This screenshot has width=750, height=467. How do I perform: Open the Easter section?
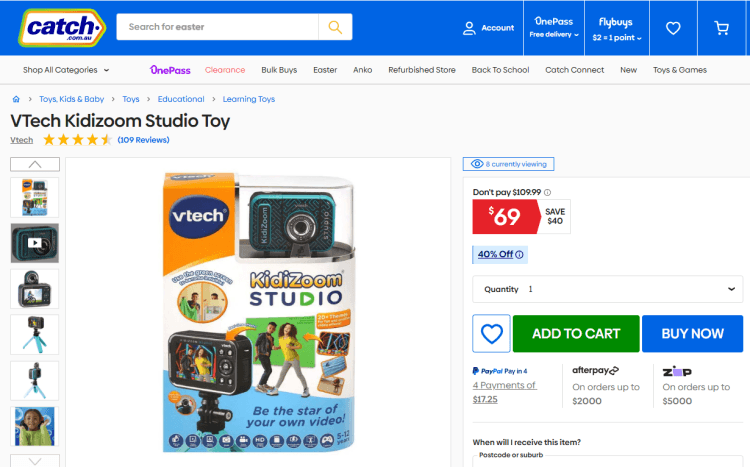325,70
